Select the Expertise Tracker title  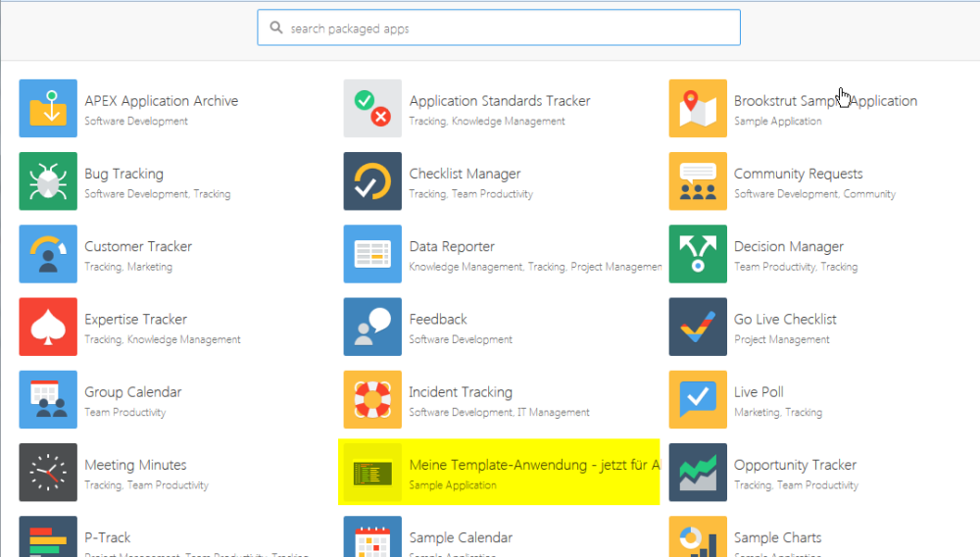click(135, 320)
